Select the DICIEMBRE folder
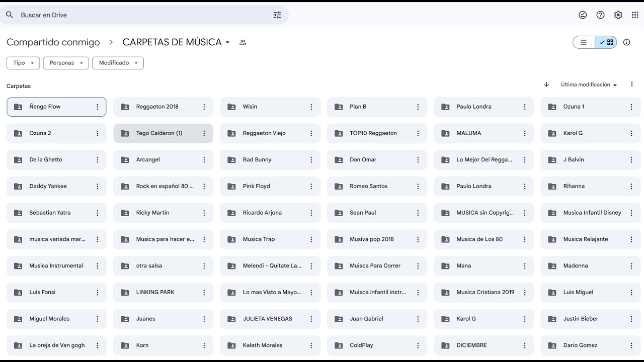Viewport: 644px width, 362px height. click(484, 345)
